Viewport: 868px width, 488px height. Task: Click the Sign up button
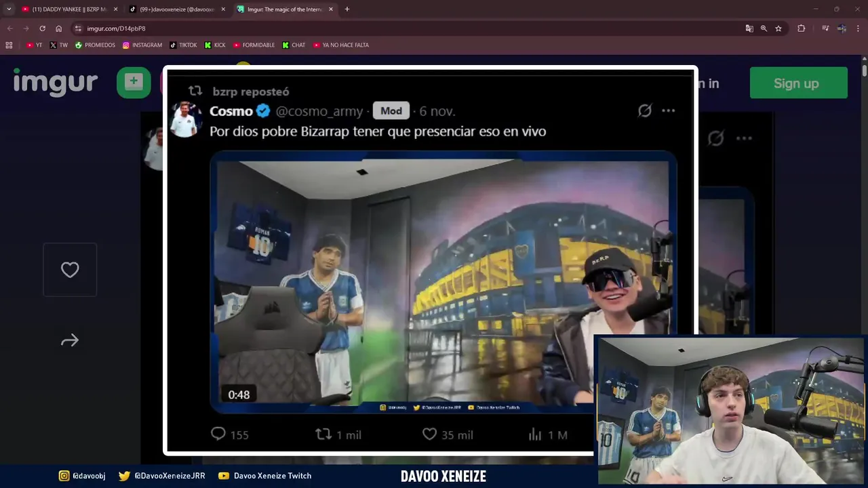pos(798,83)
